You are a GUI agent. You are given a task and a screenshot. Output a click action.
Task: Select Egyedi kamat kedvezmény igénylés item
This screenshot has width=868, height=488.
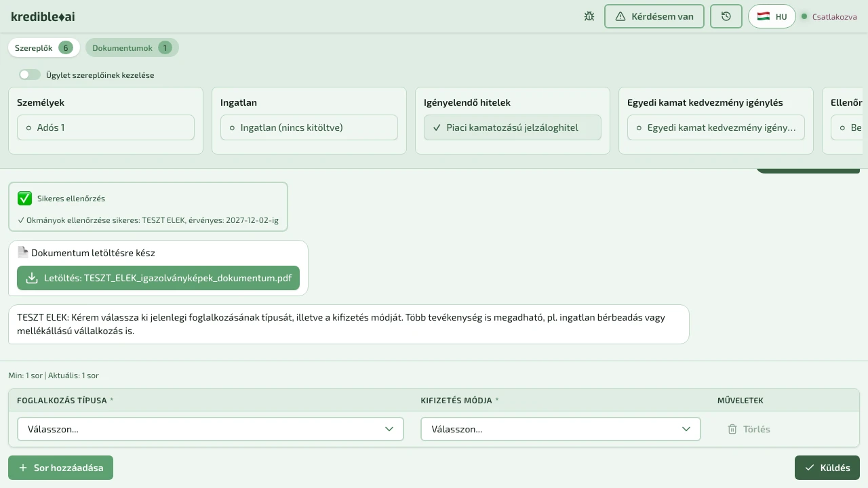pos(716,127)
